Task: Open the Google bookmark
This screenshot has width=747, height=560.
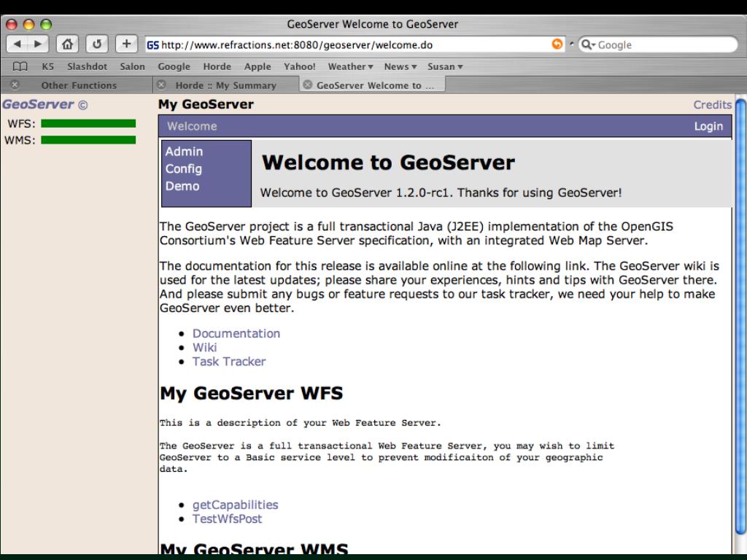Action: pyautogui.click(x=174, y=66)
